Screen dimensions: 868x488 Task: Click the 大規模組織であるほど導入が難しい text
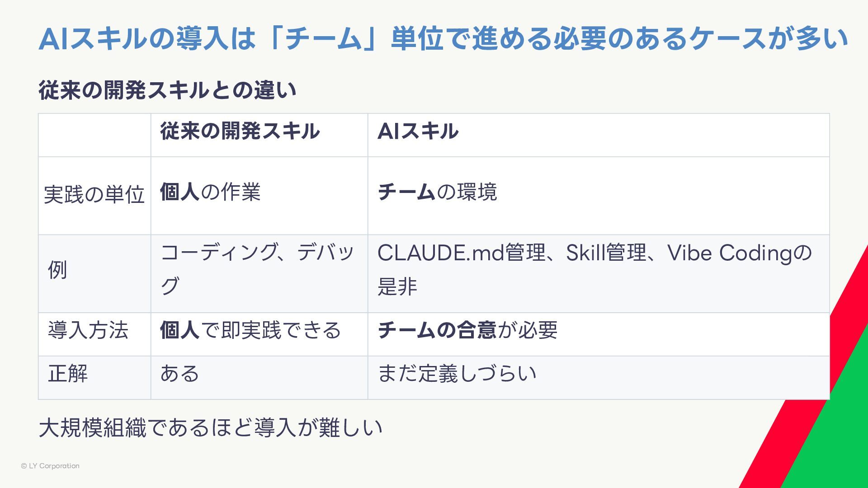[211, 427]
